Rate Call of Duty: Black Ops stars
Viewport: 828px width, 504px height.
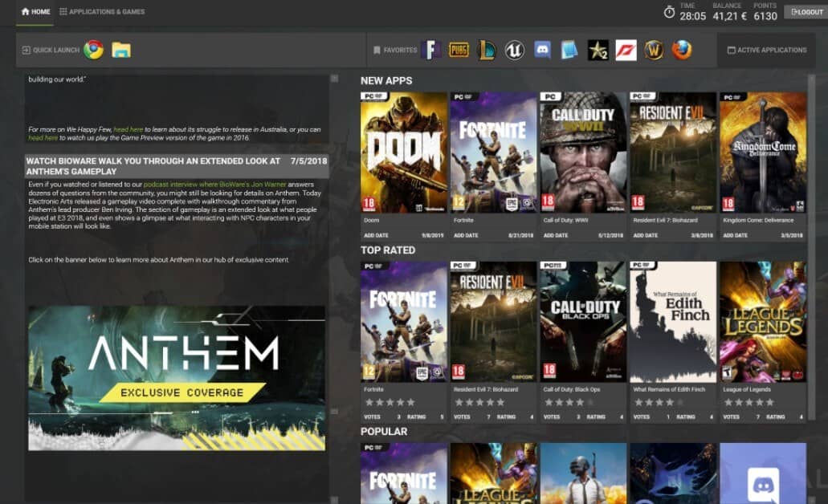[x=569, y=402]
